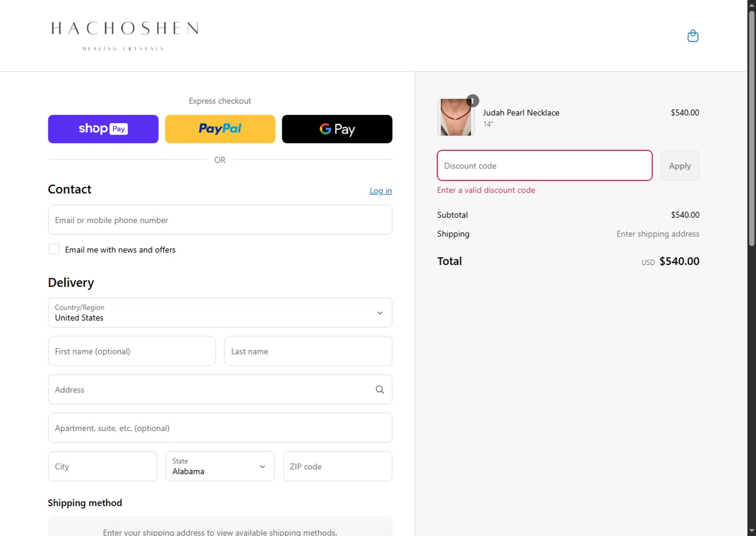The width and height of the screenshot is (756, 536).
Task: Click the Apartment, suite, etc. field
Action: coord(220,428)
